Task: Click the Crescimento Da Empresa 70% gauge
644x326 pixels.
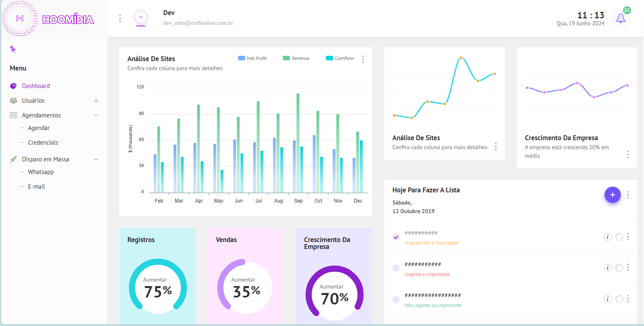Action: tap(335, 294)
